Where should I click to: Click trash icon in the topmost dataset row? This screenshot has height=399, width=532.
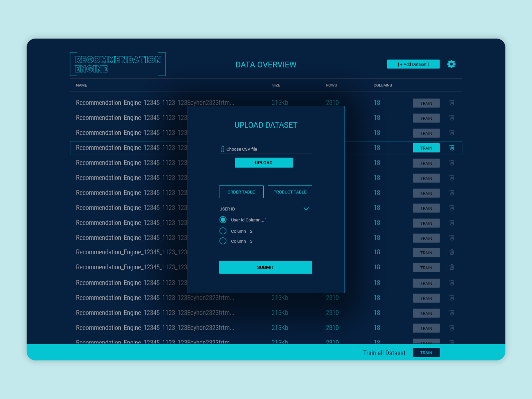pyautogui.click(x=452, y=103)
